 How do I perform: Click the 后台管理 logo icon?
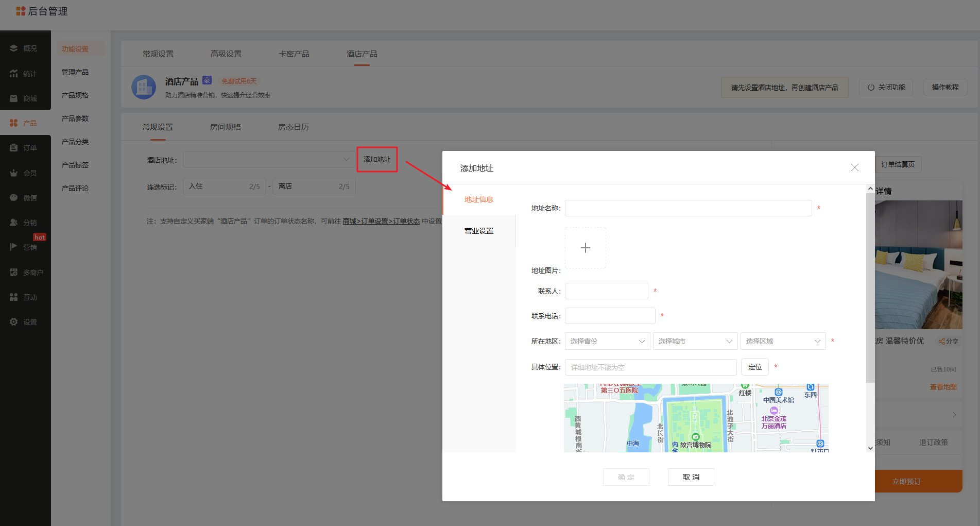21,11
